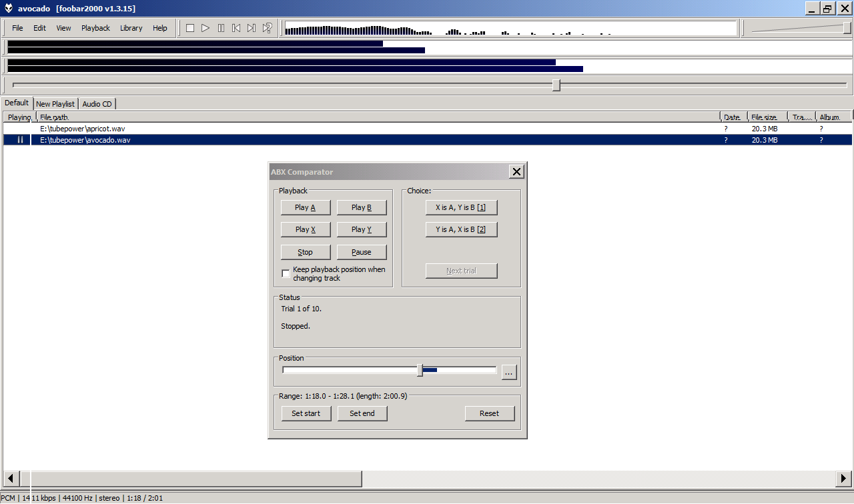Click the Next track toolbar icon
The height and width of the screenshot is (504, 854).
252,28
